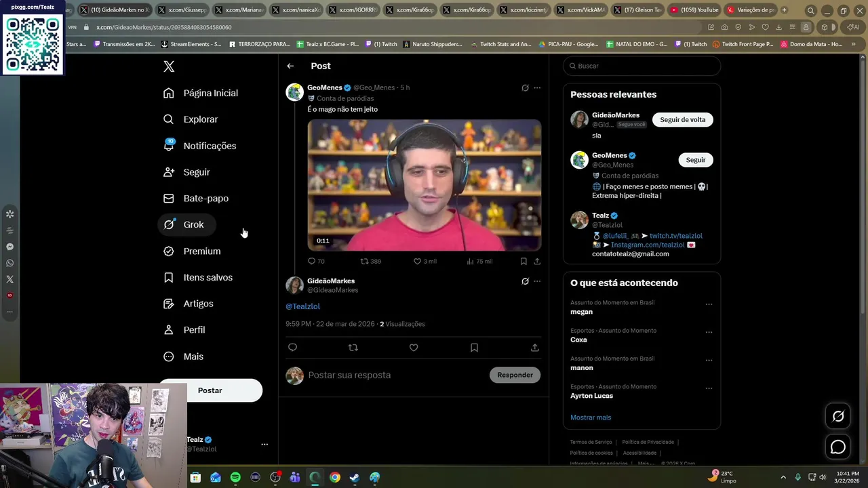Screen dimensions: 868x488
Task: Open options for megan trend
Action: 709,304
